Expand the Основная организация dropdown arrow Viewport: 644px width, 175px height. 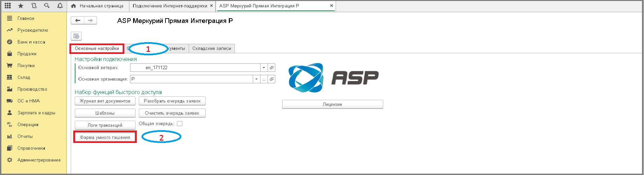[x=256, y=79]
